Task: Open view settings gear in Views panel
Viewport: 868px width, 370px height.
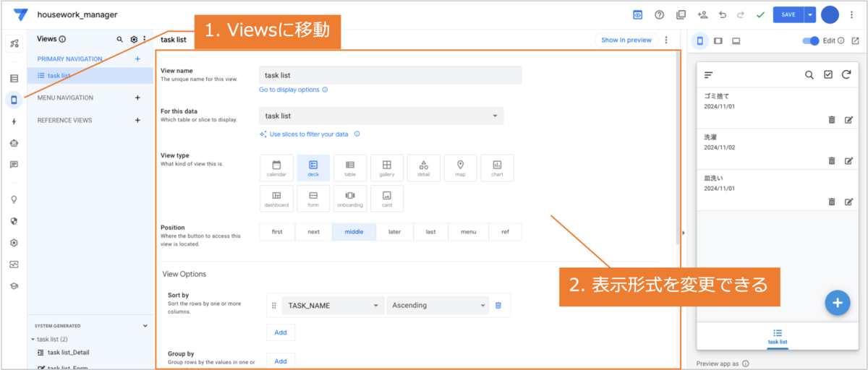Action: (x=134, y=39)
